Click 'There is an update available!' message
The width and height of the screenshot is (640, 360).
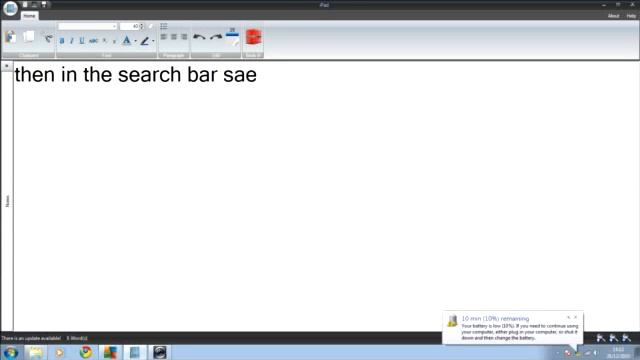[31, 338]
